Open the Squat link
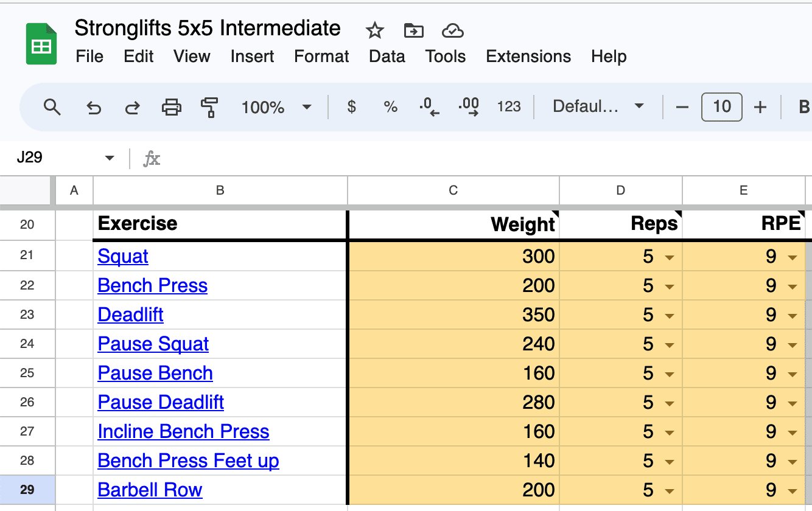 [123, 257]
